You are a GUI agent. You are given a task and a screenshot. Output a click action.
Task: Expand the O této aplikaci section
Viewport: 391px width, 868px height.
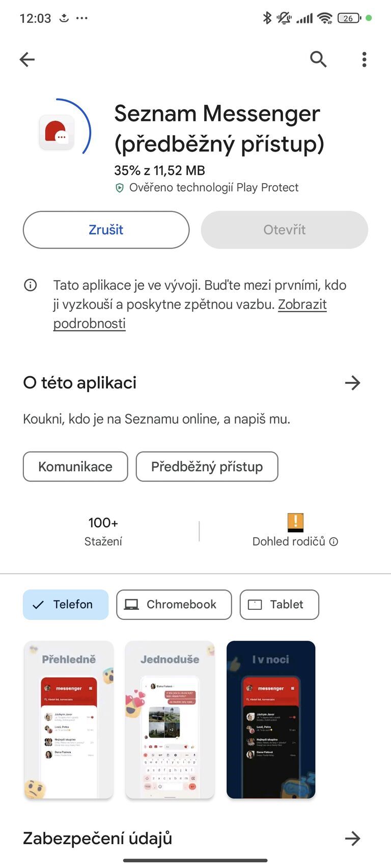353,383
